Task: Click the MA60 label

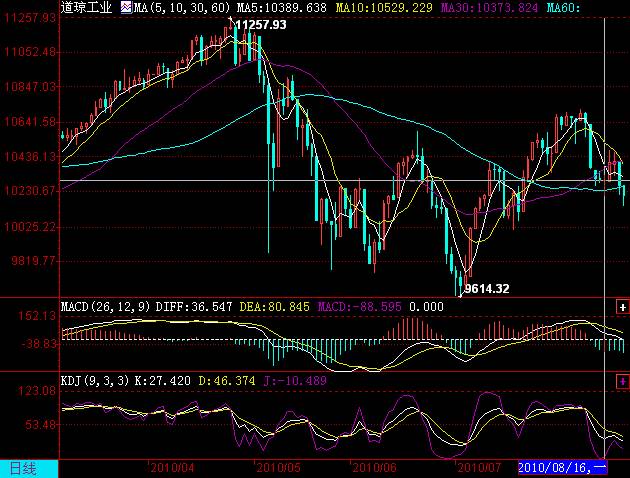Action: [564, 7]
